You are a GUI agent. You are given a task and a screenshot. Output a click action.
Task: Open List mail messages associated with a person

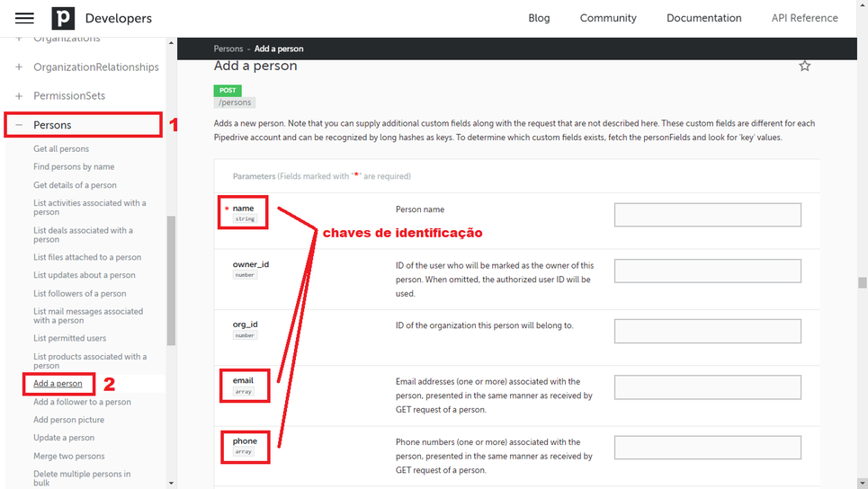click(88, 316)
